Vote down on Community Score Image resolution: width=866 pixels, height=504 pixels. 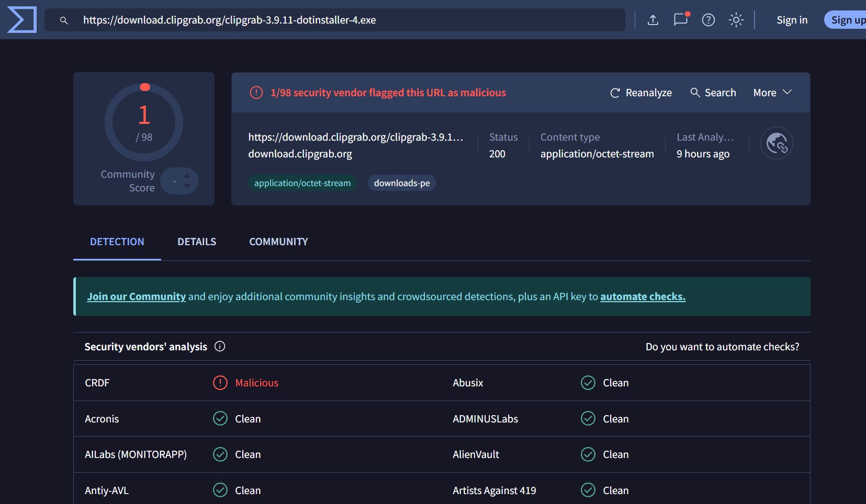[x=187, y=186]
